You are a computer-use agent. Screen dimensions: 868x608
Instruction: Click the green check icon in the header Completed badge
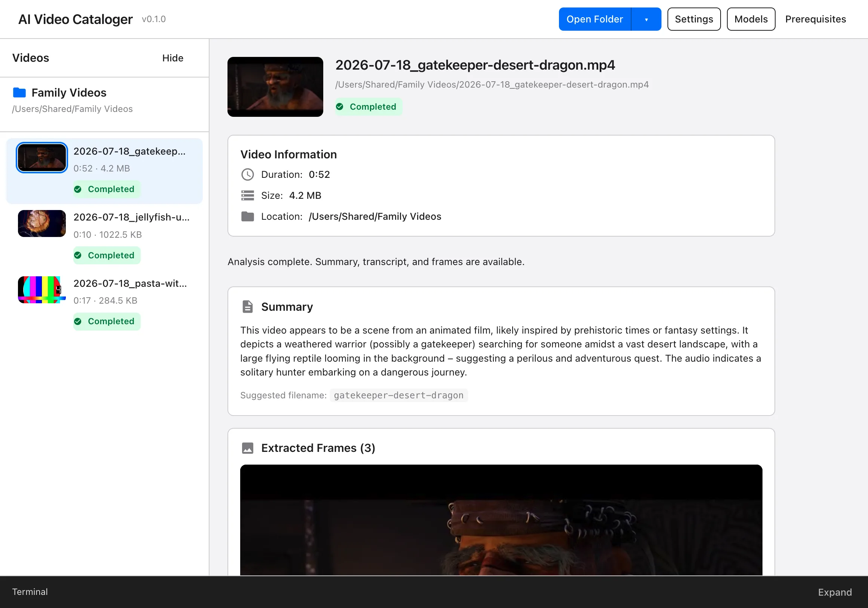click(340, 107)
